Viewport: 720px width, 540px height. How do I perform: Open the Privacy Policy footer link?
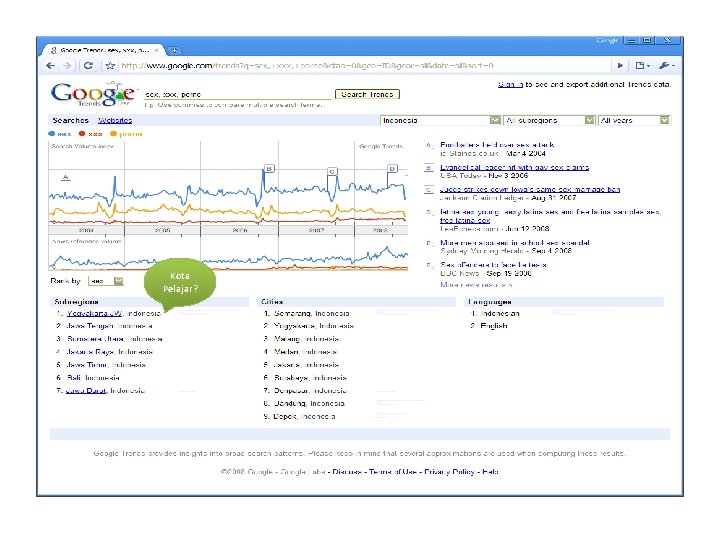pyautogui.click(x=449, y=472)
